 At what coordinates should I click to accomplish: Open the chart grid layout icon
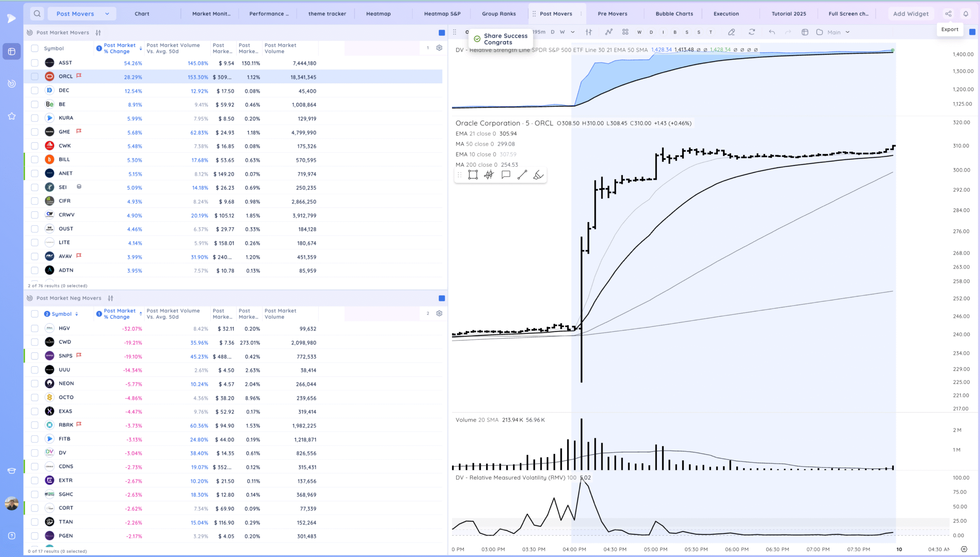pos(625,32)
